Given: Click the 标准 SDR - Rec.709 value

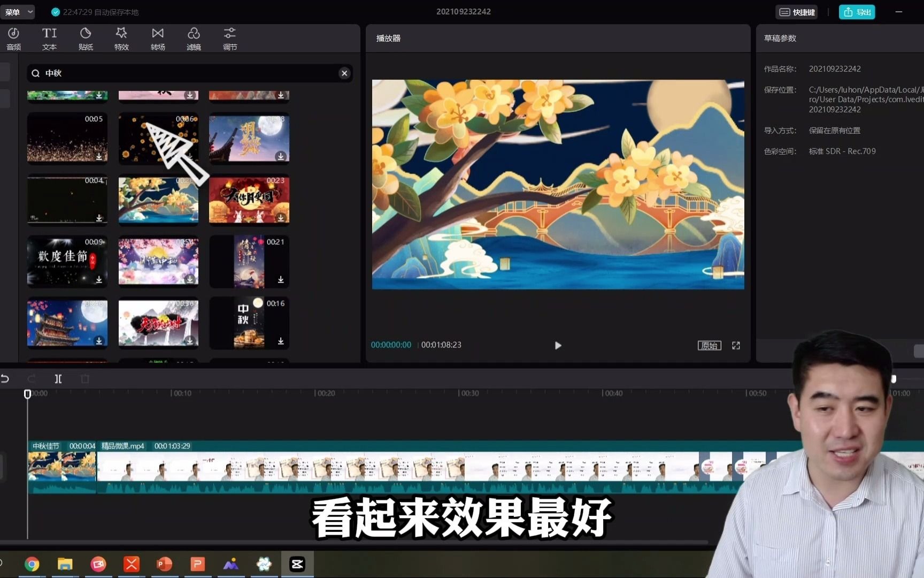Looking at the screenshot, I should pos(842,151).
